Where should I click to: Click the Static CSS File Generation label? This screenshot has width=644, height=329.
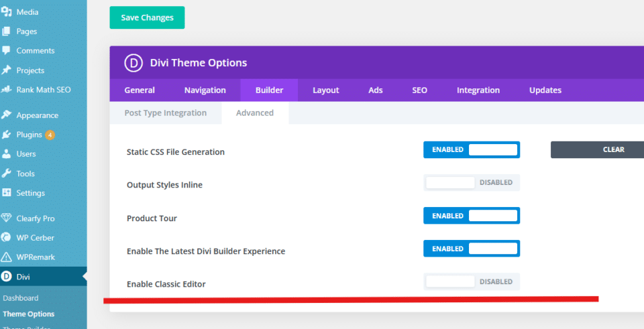175,152
